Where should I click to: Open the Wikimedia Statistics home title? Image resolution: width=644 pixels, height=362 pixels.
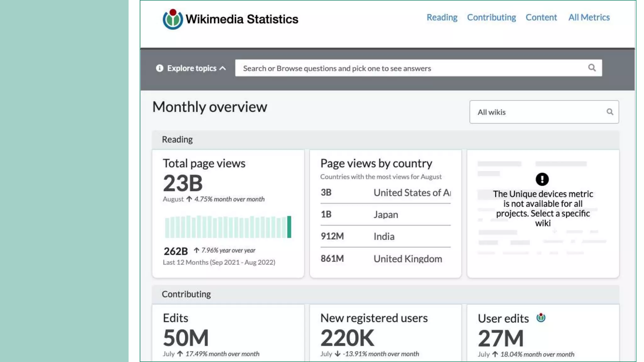pyautogui.click(x=242, y=19)
